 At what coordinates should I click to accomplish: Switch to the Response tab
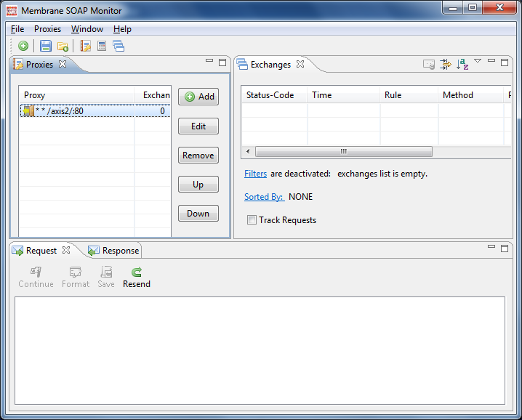114,251
